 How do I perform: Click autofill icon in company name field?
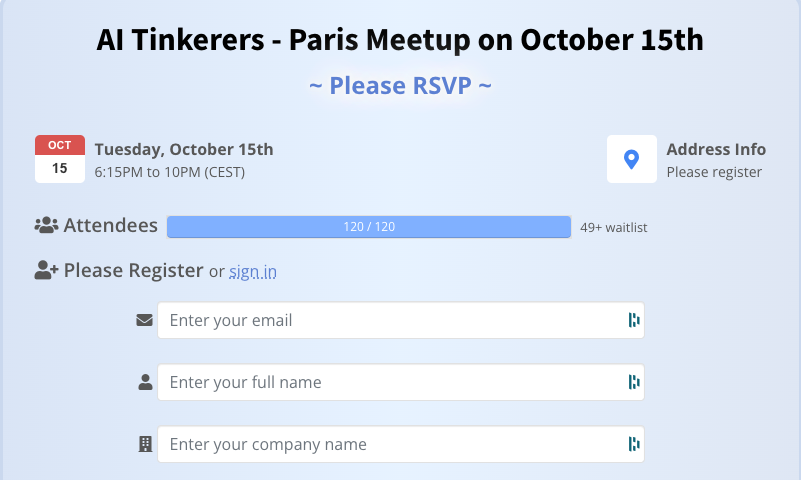tap(632, 444)
